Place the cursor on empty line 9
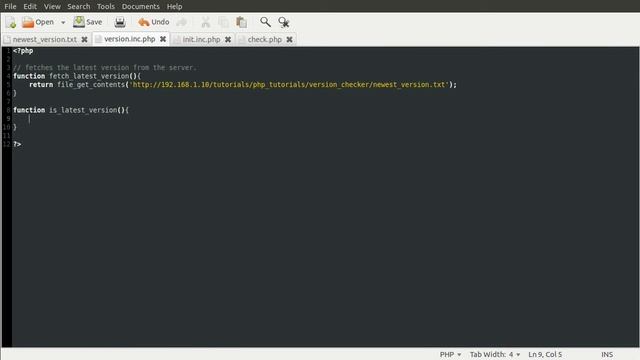The width and height of the screenshot is (640, 360). [x=325, y=119]
